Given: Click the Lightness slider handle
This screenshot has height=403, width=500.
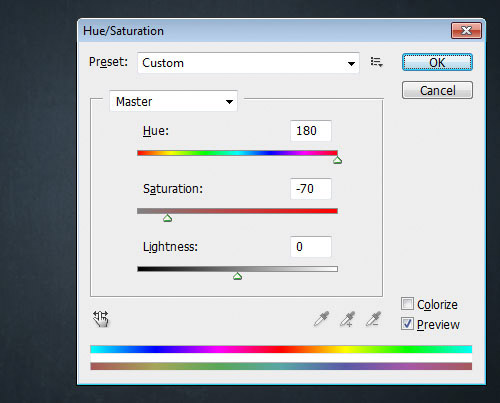Looking at the screenshot, I should (237, 276).
